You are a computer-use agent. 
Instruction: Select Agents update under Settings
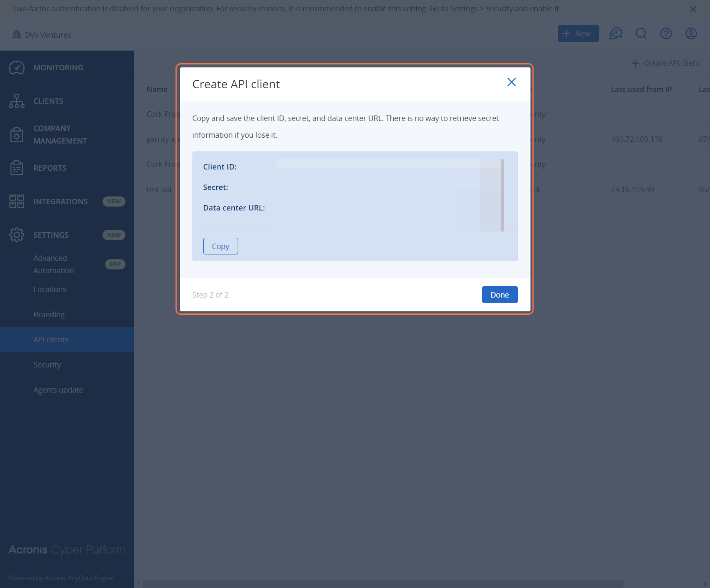coord(67,390)
